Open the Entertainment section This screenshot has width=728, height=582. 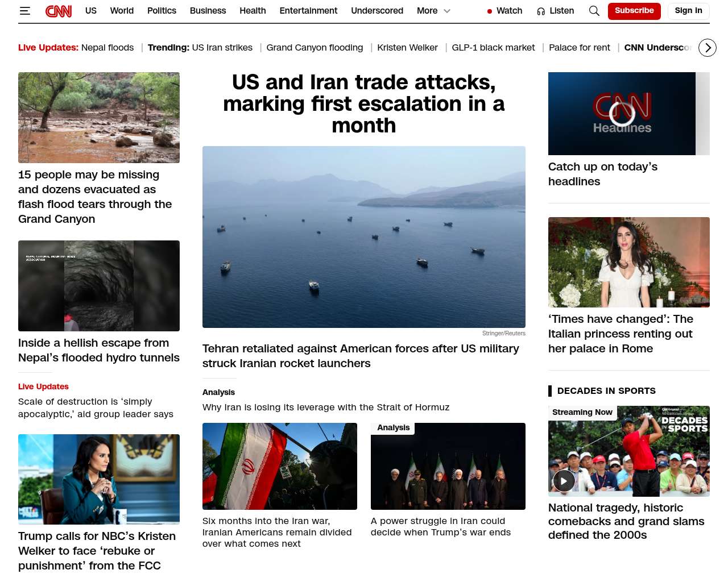click(x=308, y=11)
